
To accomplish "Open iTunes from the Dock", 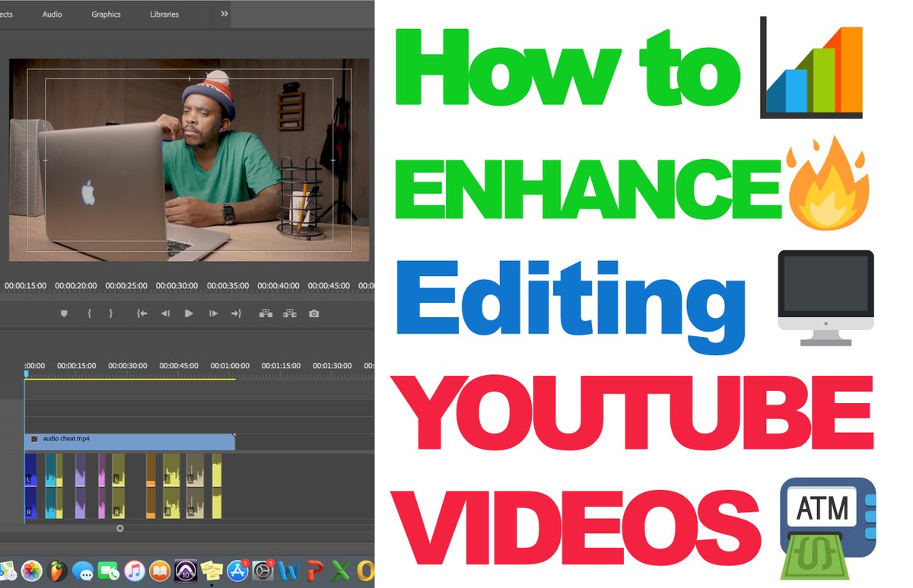I will coord(135,571).
